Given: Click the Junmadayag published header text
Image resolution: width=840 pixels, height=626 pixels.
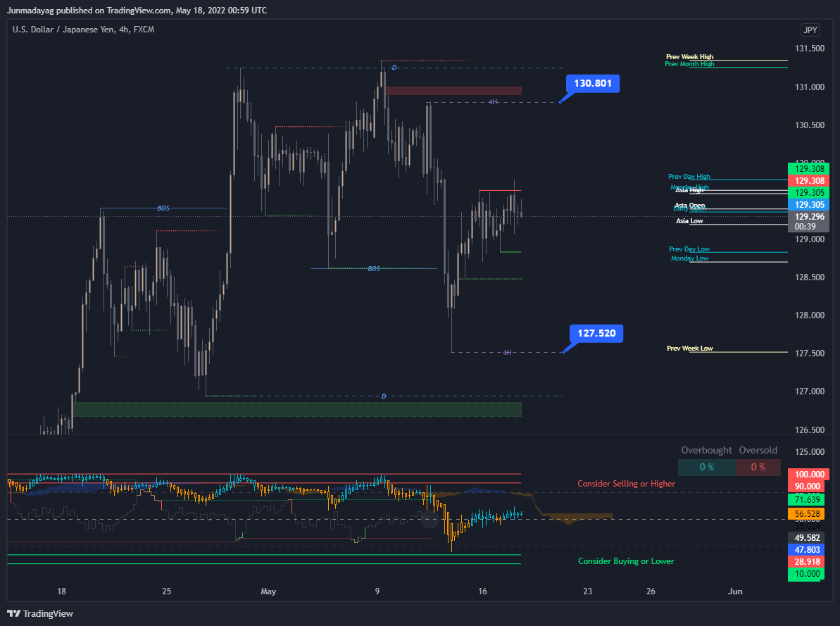Looking at the screenshot, I should 137,10.
